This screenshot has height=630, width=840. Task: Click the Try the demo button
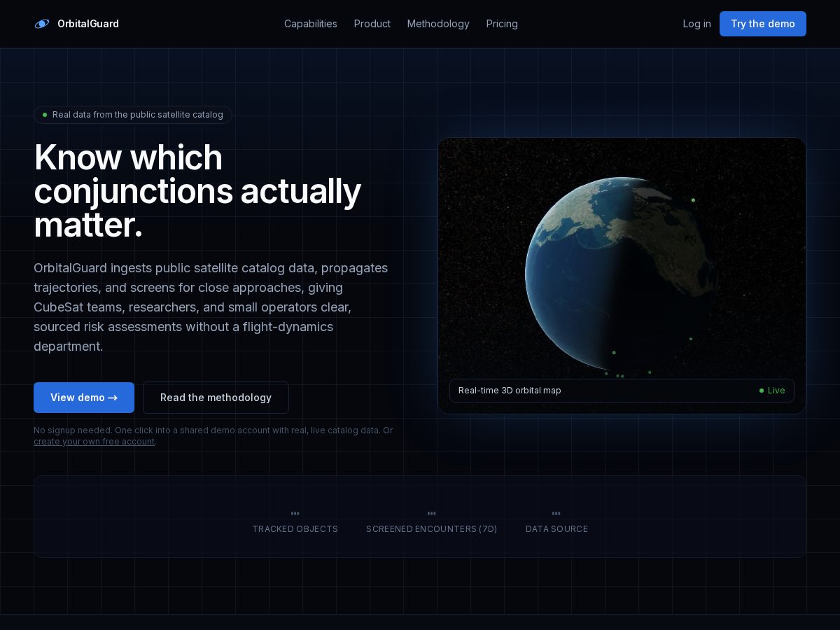pos(762,24)
